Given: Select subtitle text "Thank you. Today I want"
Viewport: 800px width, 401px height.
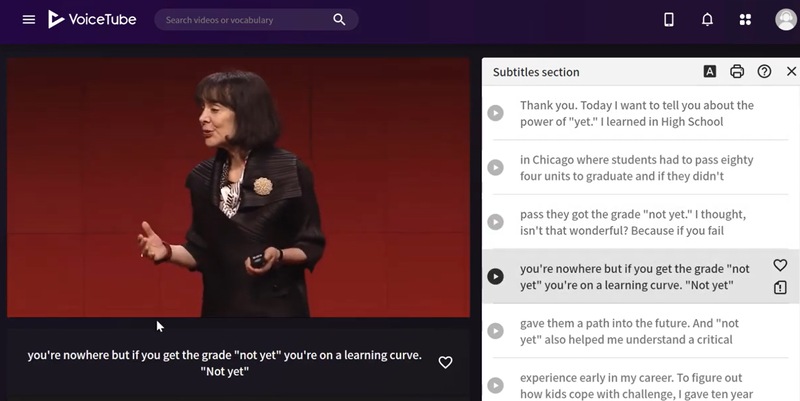Looking at the screenshot, I should coord(581,105).
